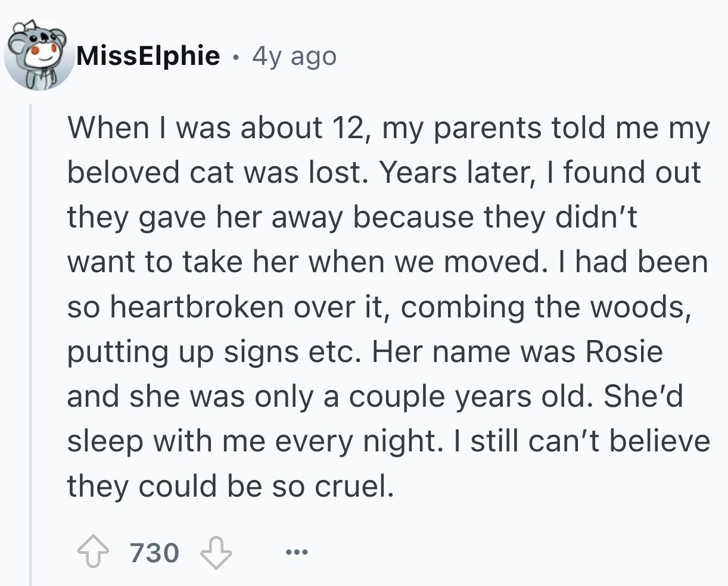The height and width of the screenshot is (586, 728).
Task: Click the dot separator before '4y ago'
Action: tap(237, 58)
